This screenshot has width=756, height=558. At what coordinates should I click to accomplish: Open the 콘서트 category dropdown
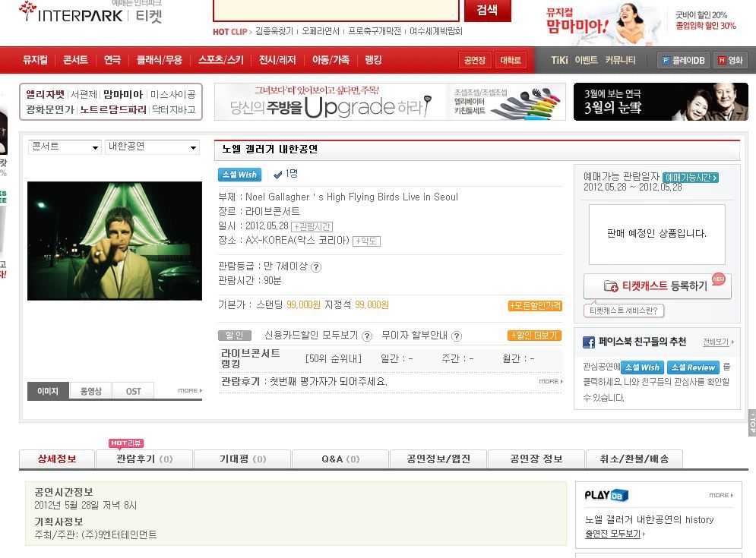(65, 147)
